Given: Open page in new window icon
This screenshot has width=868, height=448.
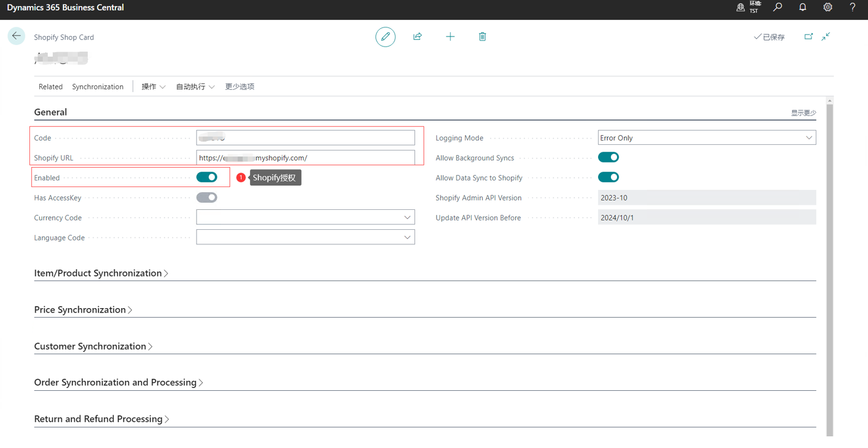Looking at the screenshot, I should [809, 37].
